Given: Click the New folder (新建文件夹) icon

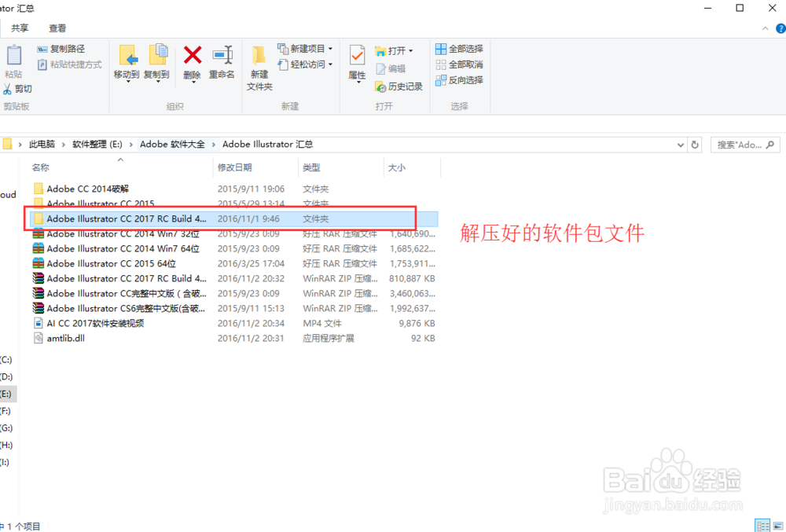Looking at the screenshot, I should [x=259, y=55].
